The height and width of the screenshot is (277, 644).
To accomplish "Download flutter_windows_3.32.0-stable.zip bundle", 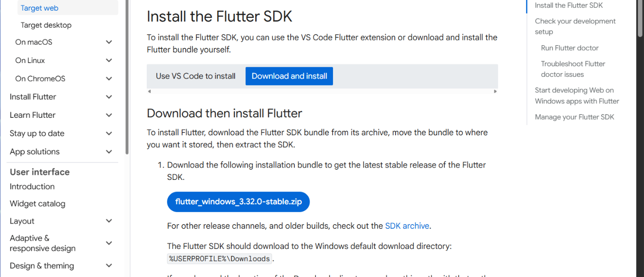I will [x=238, y=202].
